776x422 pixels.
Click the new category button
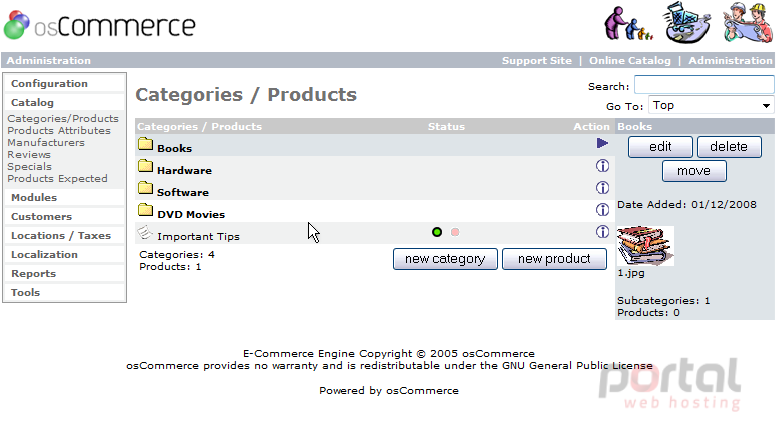pos(445,259)
